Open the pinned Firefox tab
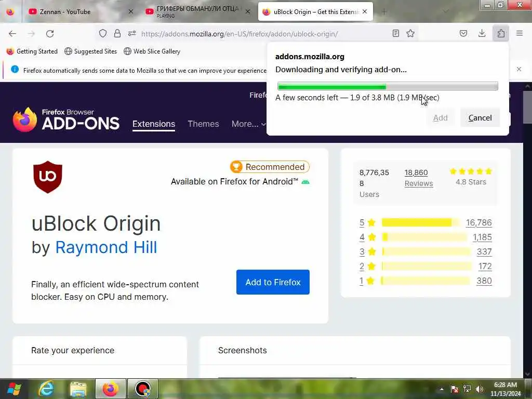532x399 pixels. point(10,11)
